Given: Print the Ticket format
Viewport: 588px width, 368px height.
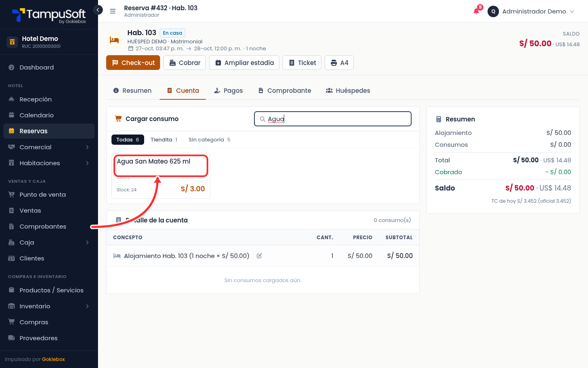Looking at the screenshot, I should pos(302,63).
